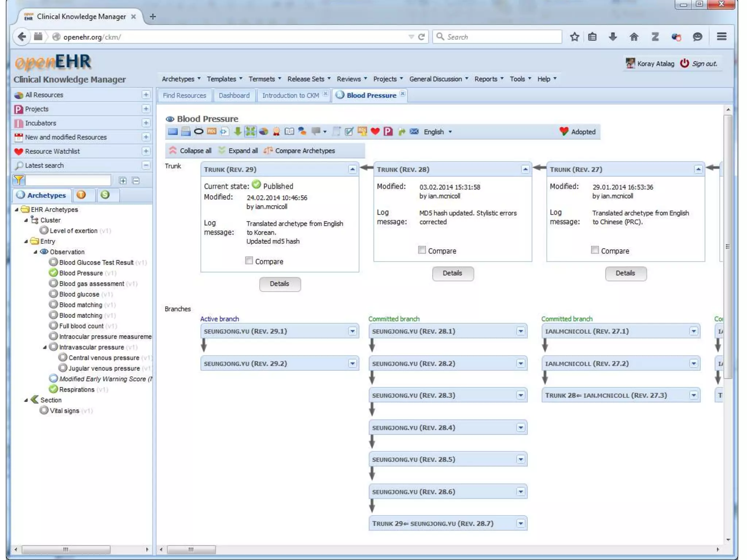Collapse the Intravascular pressure tree node
This screenshot has height=560, width=747.
click(45, 347)
